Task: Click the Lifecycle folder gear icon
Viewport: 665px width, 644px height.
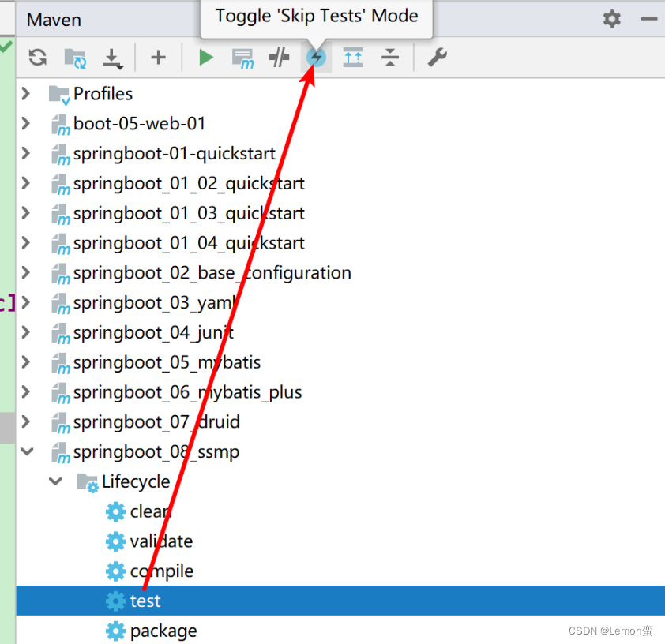Action: point(88,482)
